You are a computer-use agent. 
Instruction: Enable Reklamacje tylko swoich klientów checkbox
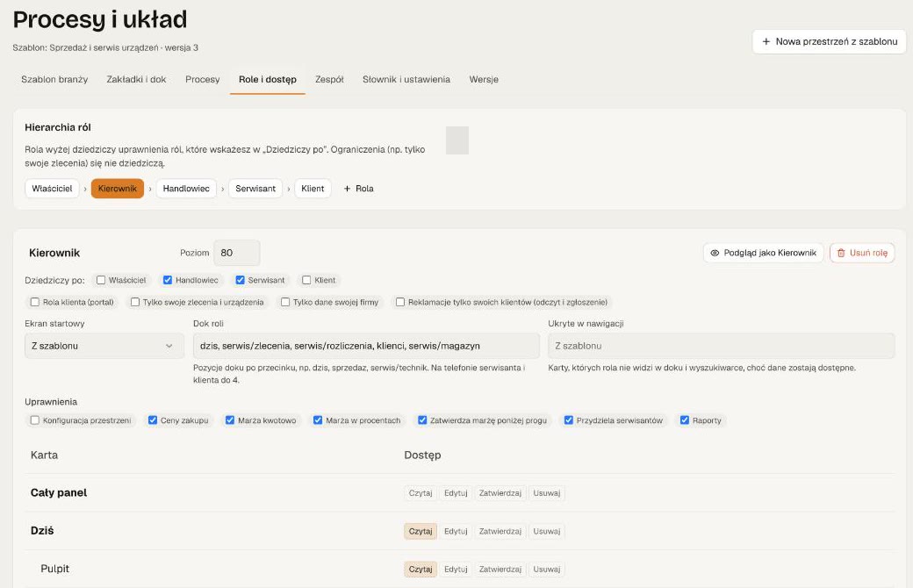(x=400, y=302)
